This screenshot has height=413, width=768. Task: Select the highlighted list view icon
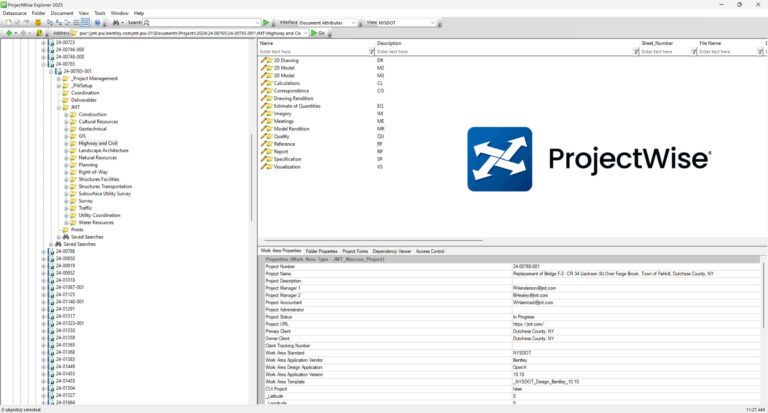pos(85,23)
